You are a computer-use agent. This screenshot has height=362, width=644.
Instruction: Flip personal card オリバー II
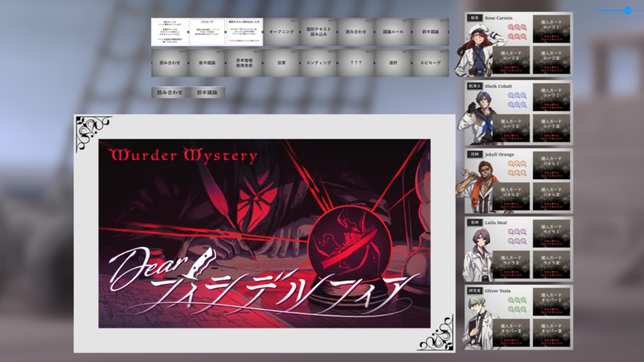[511, 333]
